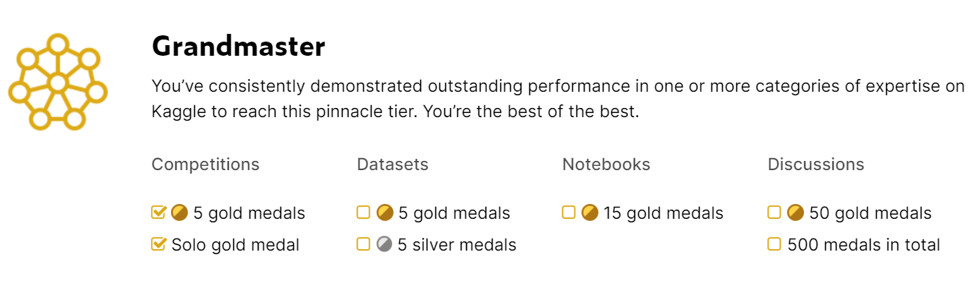980x288 pixels.
Task: Open the Notebooks category heading
Action: pyautogui.click(x=606, y=164)
